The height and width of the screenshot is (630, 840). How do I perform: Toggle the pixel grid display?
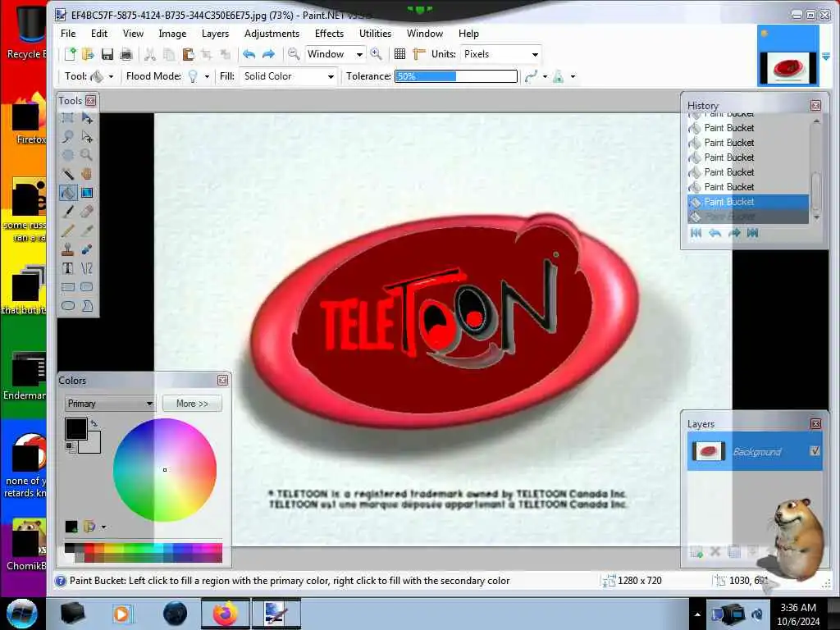[399, 54]
